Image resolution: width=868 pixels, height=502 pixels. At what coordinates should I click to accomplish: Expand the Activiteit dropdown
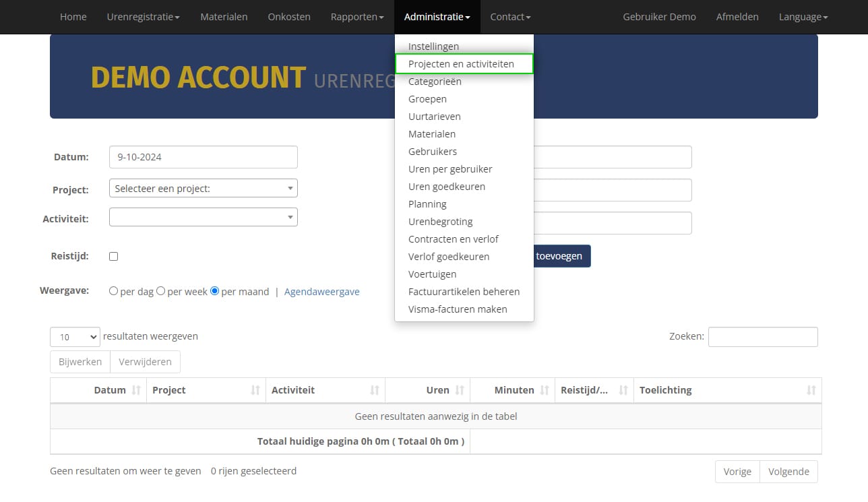[203, 217]
